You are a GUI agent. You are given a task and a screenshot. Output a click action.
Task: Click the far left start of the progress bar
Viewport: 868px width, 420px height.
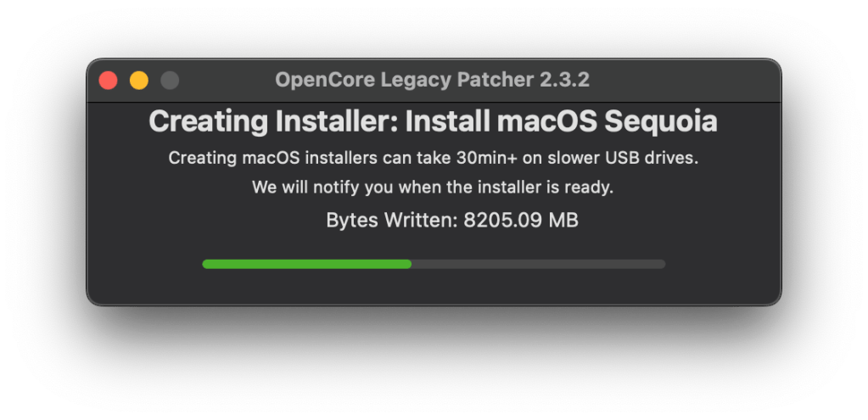pyautogui.click(x=206, y=264)
